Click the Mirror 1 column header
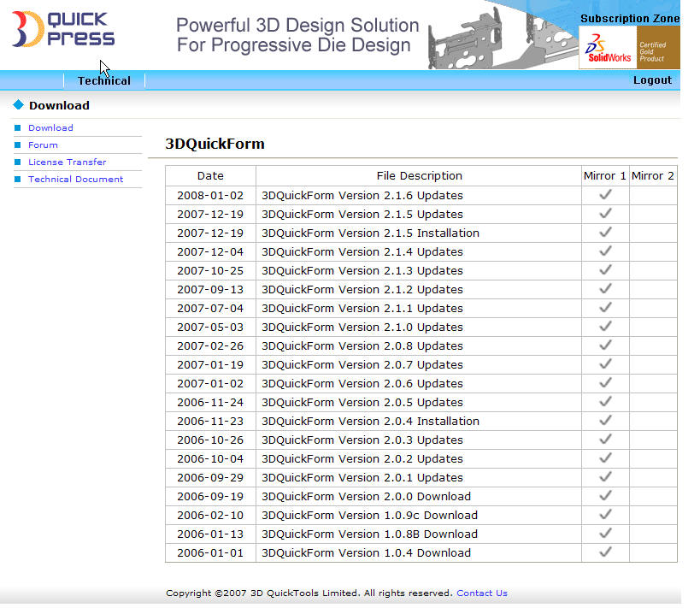 (x=605, y=176)
